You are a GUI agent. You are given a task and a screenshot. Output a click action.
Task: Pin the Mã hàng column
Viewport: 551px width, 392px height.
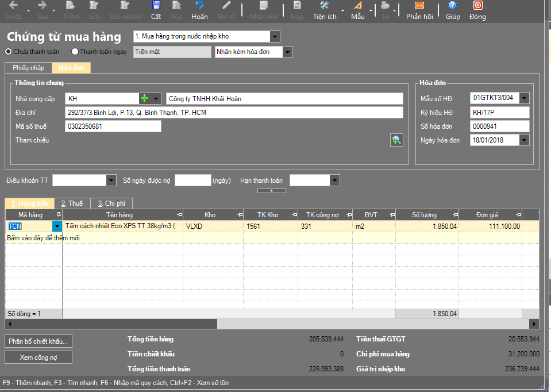tap(59, 214)
